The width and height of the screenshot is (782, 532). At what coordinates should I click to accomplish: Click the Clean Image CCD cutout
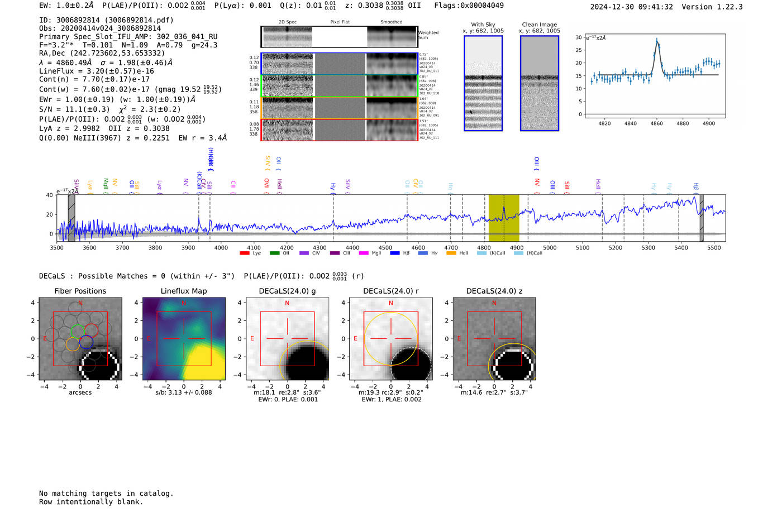point(540,83)
